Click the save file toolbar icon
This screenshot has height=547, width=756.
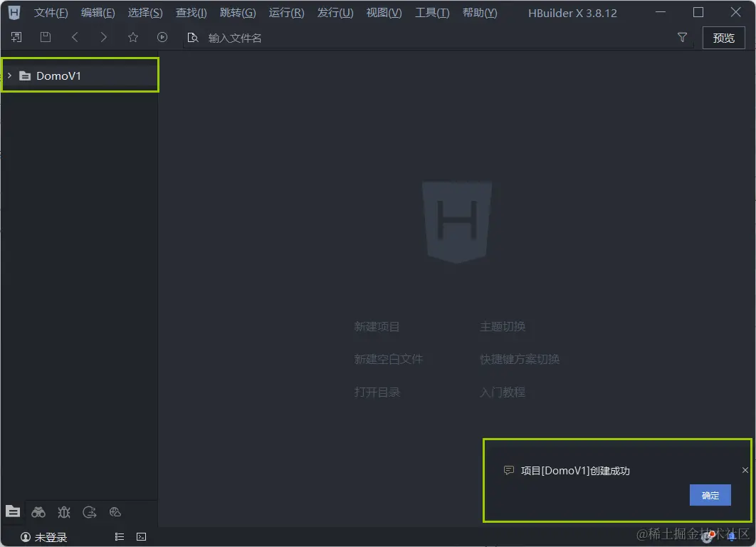46,37
